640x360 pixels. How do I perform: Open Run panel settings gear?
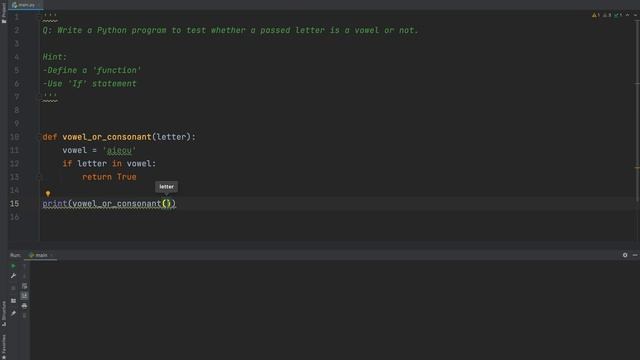(x=625, y=255)
